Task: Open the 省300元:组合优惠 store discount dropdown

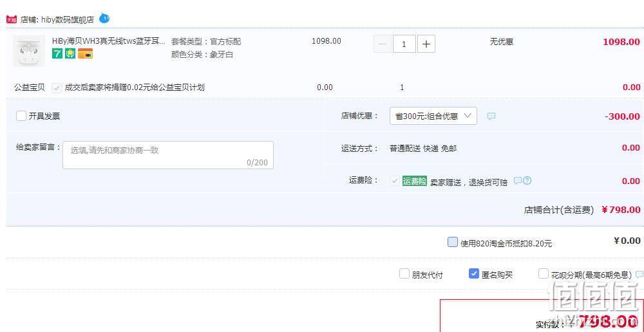Action: [x=433, y=116]
